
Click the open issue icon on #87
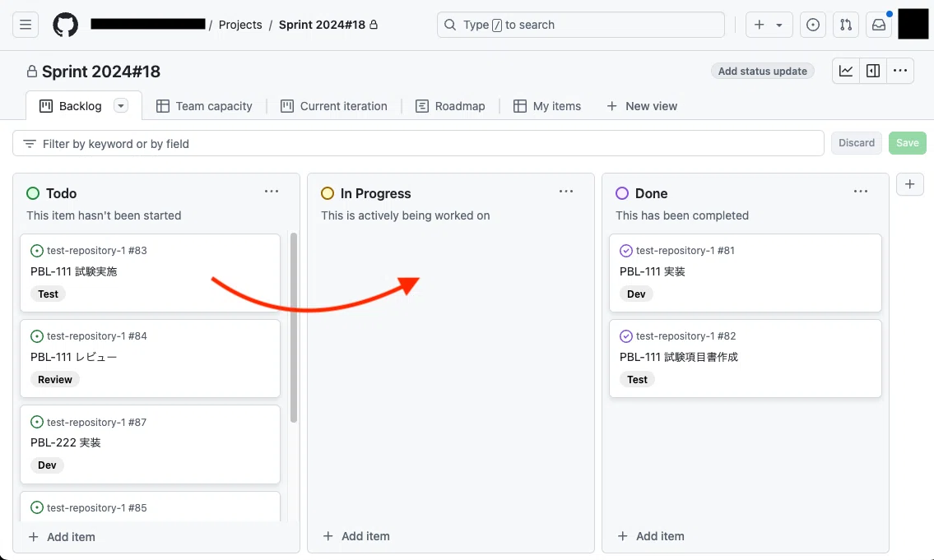[x=37, y=422]
